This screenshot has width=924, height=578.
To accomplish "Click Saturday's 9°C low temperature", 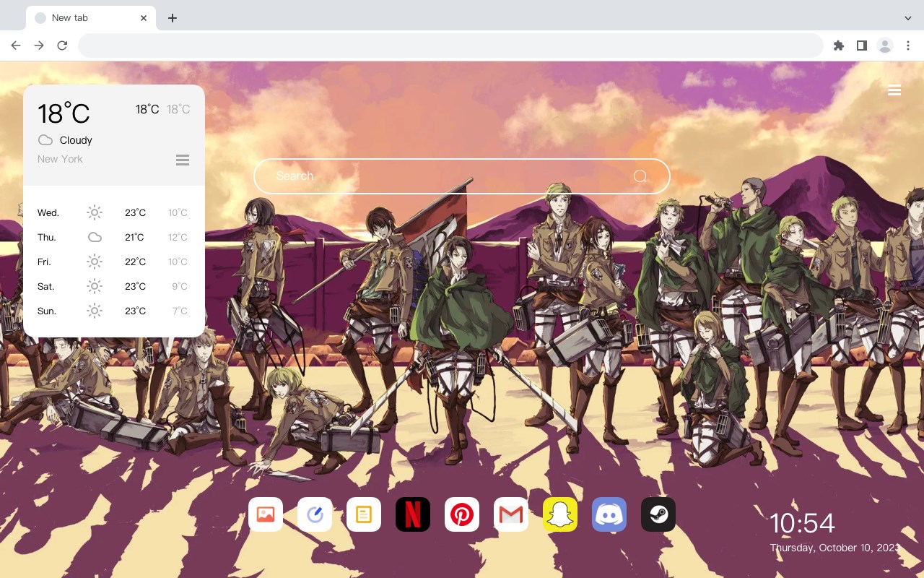I will (x=180, y=286).
